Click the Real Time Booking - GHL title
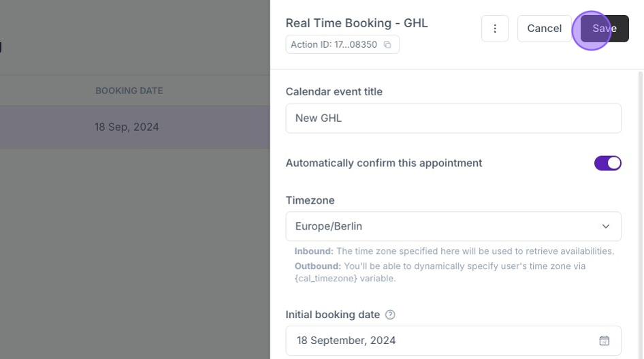Image resolution: width=644 pixels, height=359 pixels. (357, 23)
